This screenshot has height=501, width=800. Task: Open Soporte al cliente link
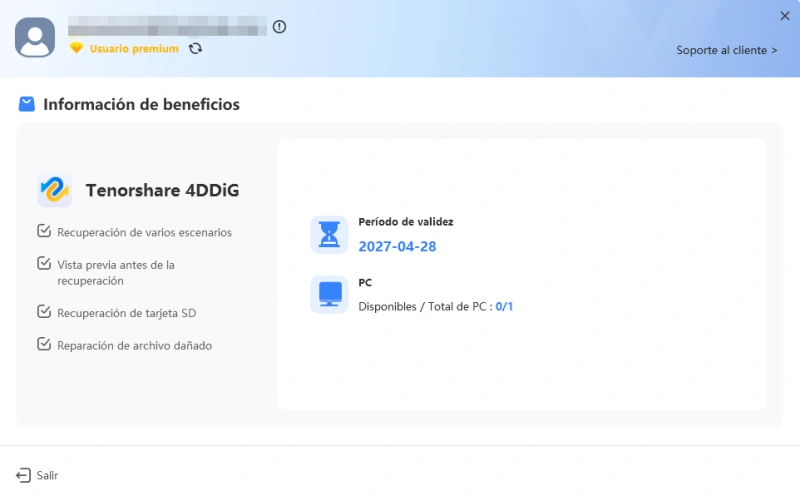point(727,50)
